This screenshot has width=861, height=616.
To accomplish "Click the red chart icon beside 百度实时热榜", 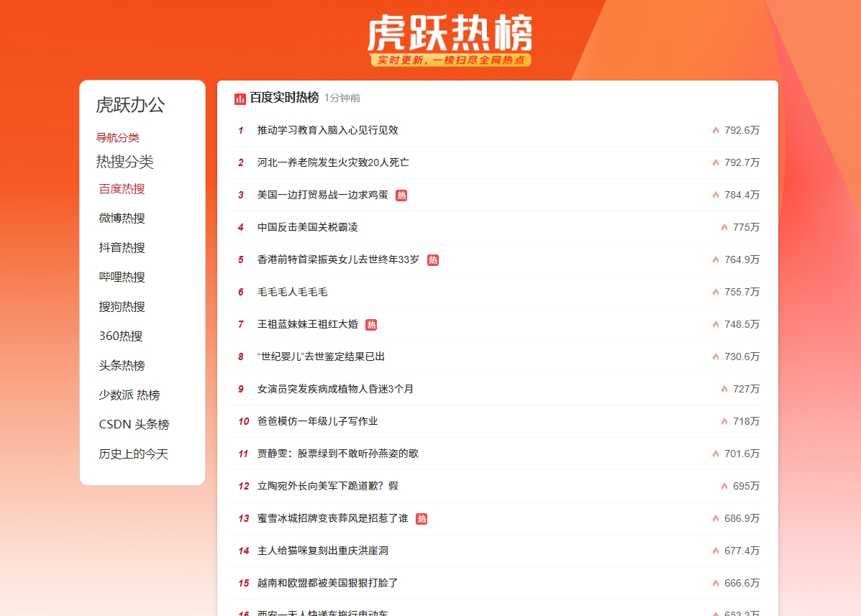I will coord(240,98).
